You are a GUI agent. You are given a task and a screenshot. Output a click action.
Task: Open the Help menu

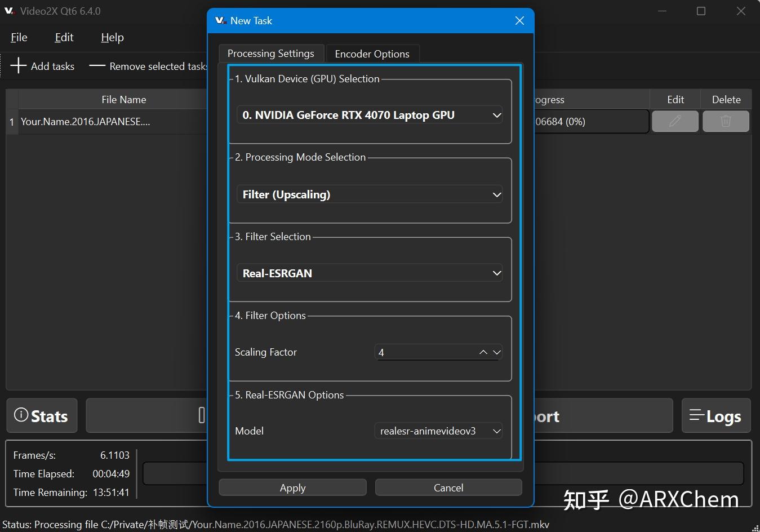click(x=112, y=37)
